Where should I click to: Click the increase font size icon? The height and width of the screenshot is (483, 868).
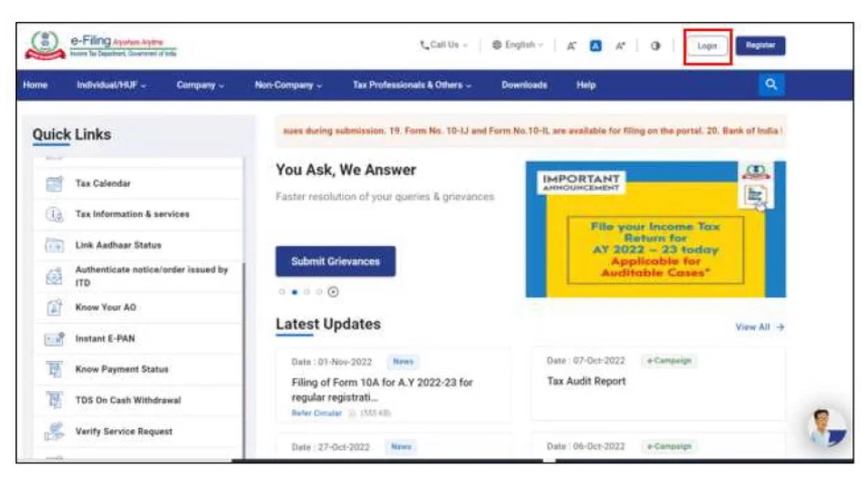point(620,46)
